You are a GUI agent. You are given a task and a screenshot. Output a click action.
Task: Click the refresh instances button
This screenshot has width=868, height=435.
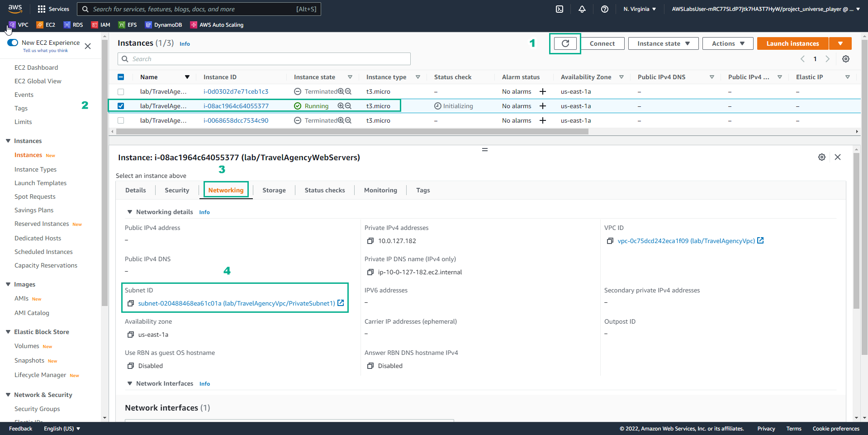click(x=565, y=43)
